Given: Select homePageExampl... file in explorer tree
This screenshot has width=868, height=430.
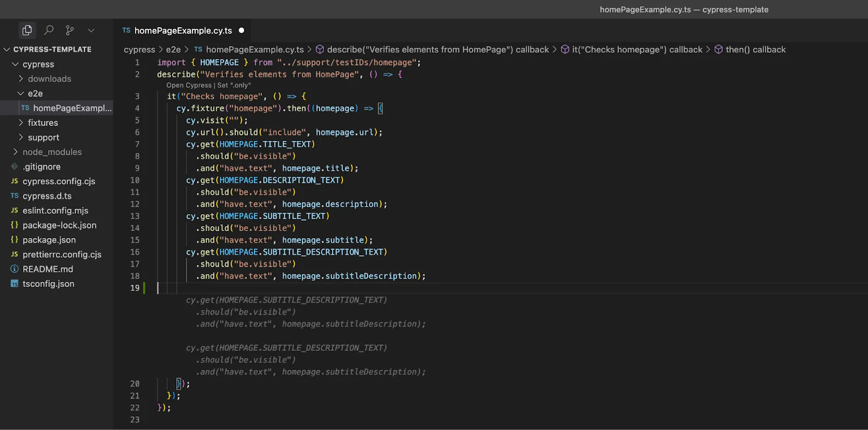Looking at the screenshot, I should pyautogui.click(x=56, y=108).
